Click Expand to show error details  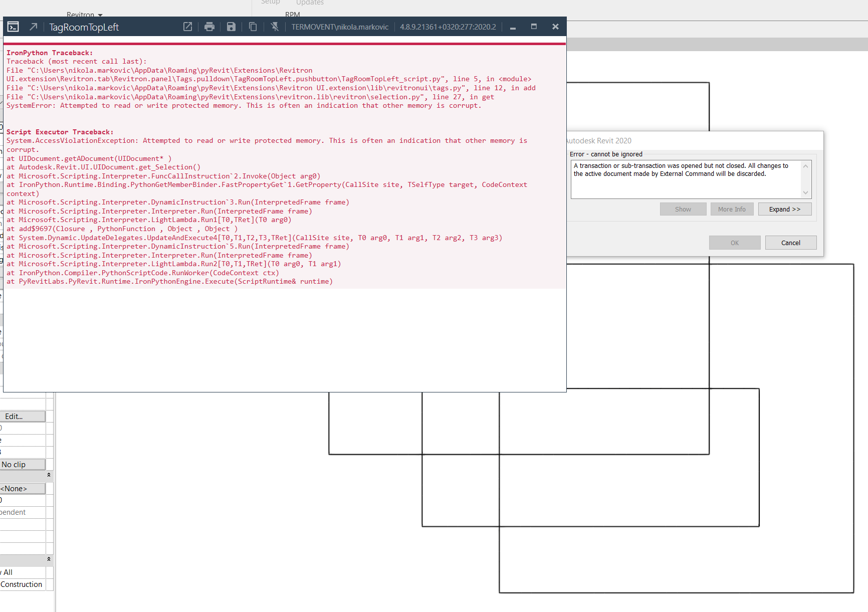pos(784,209)
